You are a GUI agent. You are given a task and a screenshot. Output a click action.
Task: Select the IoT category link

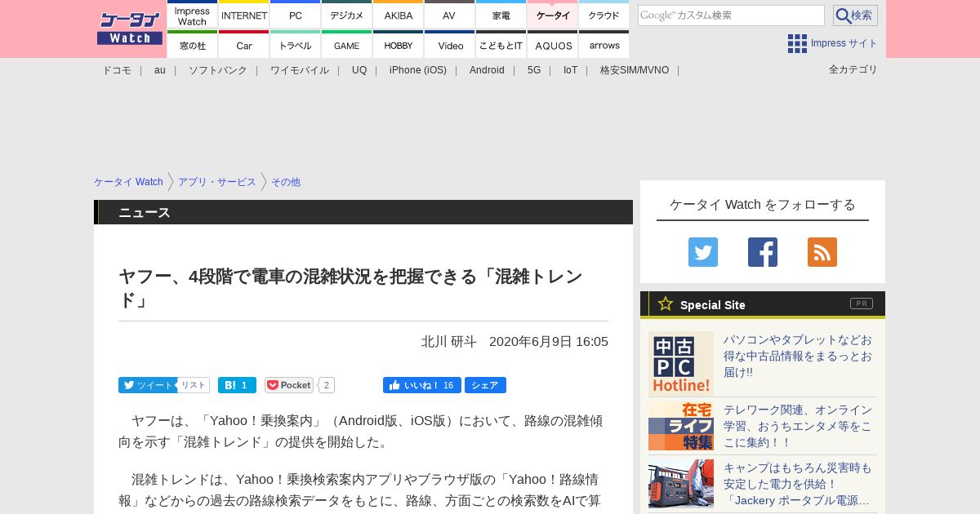click(x=570, y=70)
